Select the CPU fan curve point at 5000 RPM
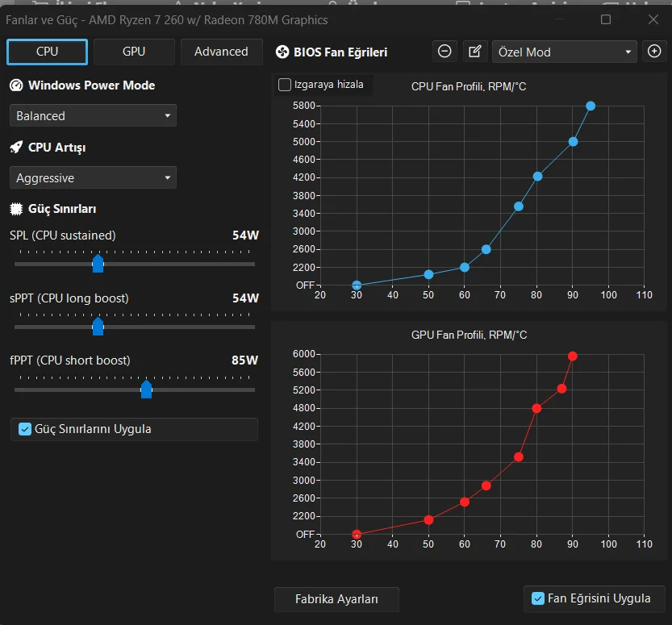This screenshot has height=625, width=672. tap(573, 142)
